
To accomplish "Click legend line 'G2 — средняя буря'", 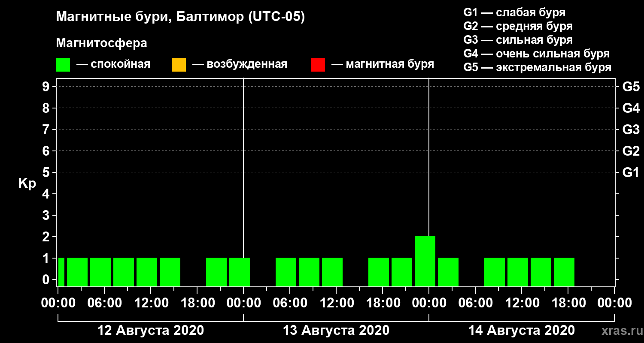I will (518, 26).
